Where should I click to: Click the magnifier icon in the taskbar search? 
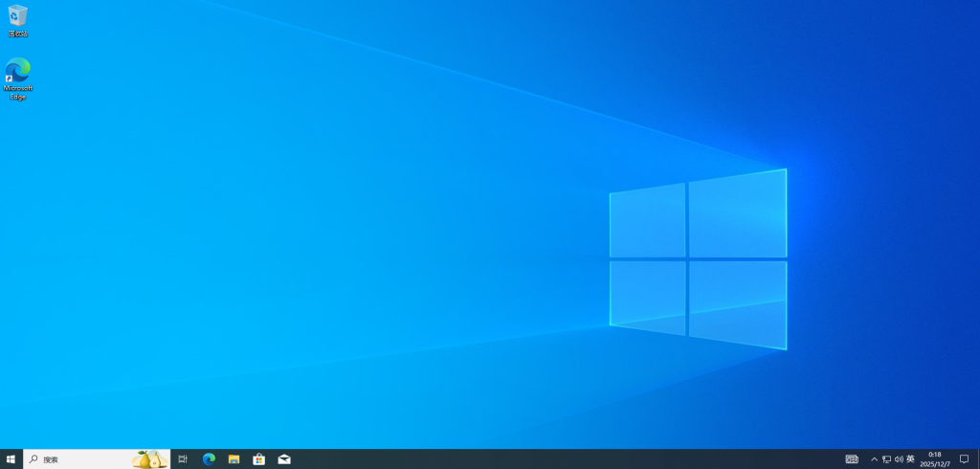click(33, 459)
